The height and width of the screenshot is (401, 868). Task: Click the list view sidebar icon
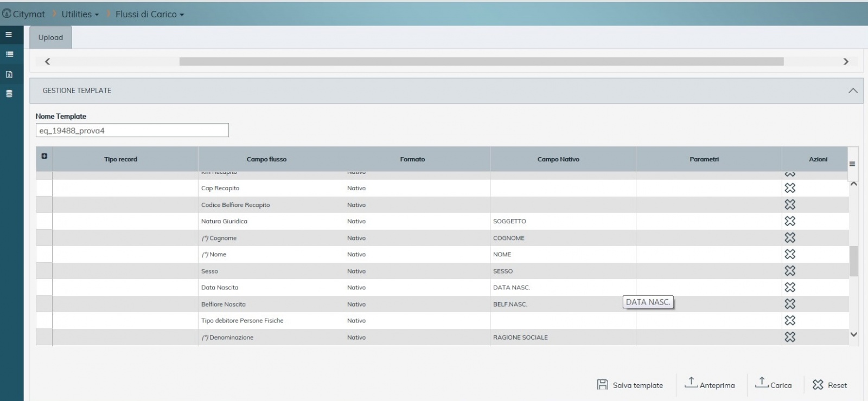point(9,54)
